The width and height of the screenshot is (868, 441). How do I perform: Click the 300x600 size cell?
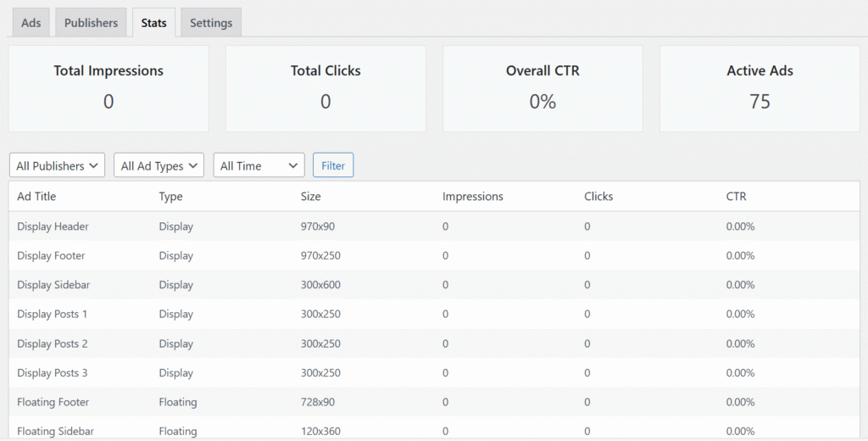pyautogui.click(x=320, y=285)
